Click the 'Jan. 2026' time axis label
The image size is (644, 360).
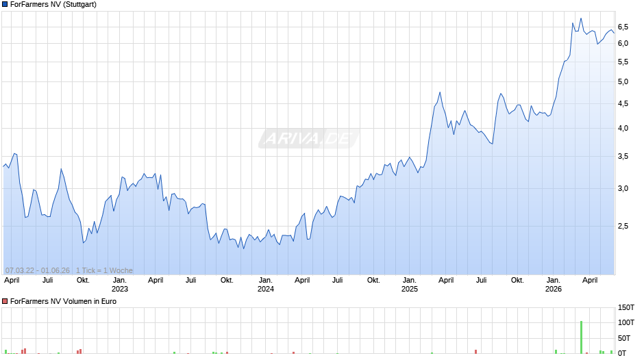[x=554, y=285]
